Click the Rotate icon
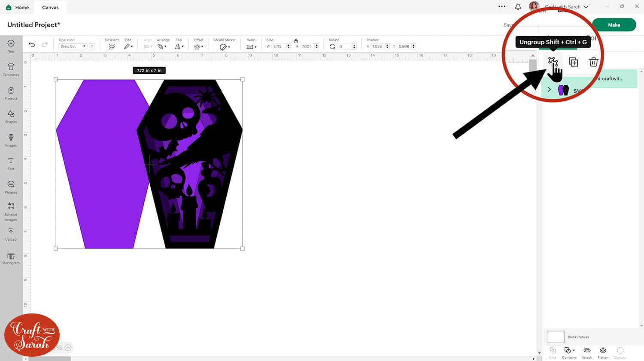The image size is (644, 361). pyautogui.click(x=332, y=46)
